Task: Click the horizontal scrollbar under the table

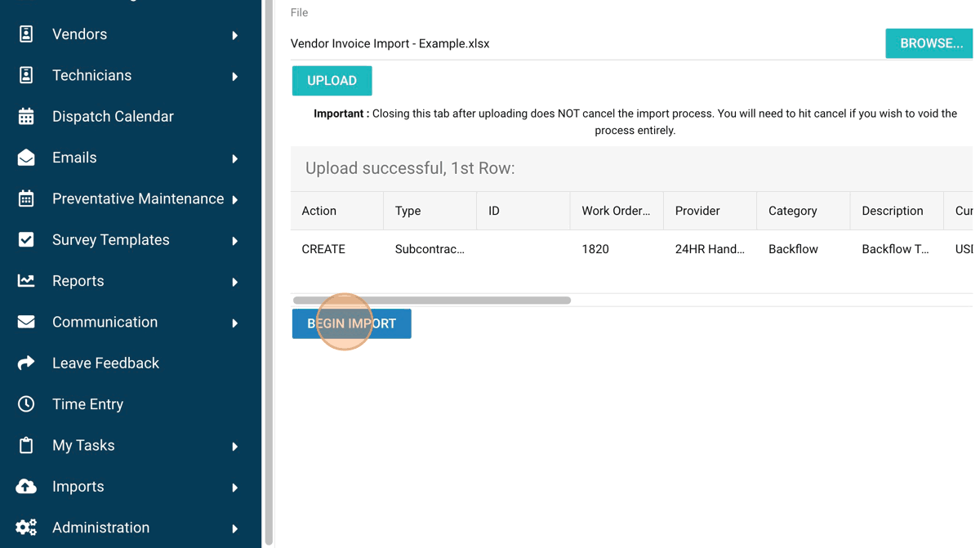Action: (431, 301)
